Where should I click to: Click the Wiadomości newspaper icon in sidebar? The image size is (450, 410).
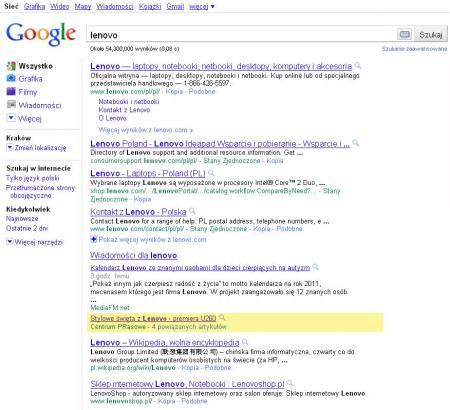coord(11,104)
